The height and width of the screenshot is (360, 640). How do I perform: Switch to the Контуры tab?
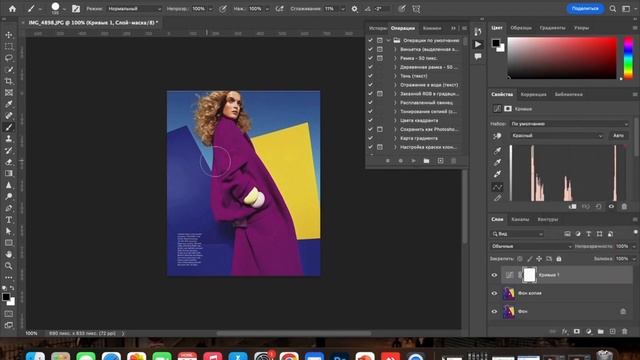(547, 219)
